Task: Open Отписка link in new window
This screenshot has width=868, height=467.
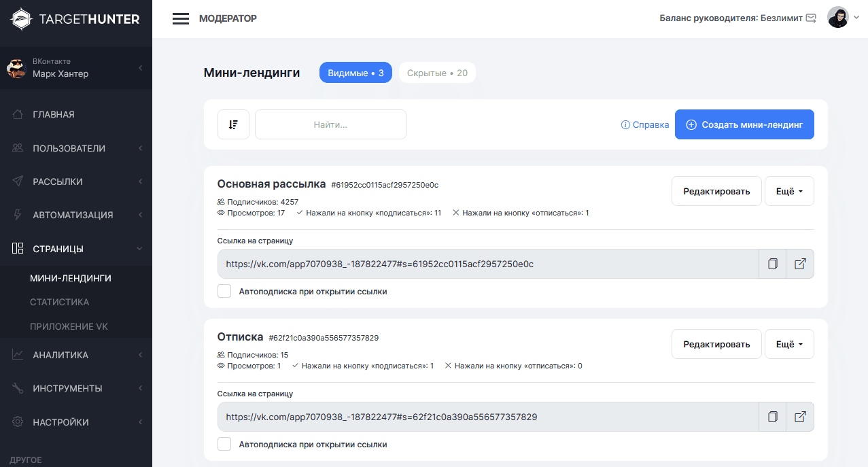Action: point(800,417)
